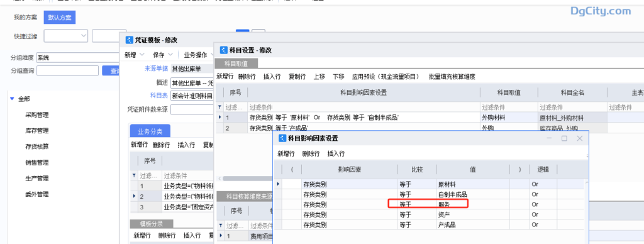
Task: Maximize the 科目影响因素设置 dialog
Action: pos(564,138)
